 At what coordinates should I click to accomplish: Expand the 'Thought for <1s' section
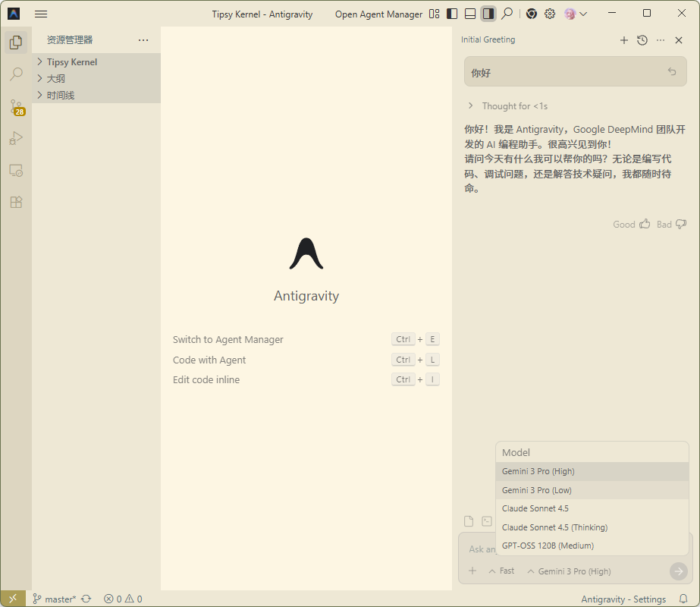508,106
